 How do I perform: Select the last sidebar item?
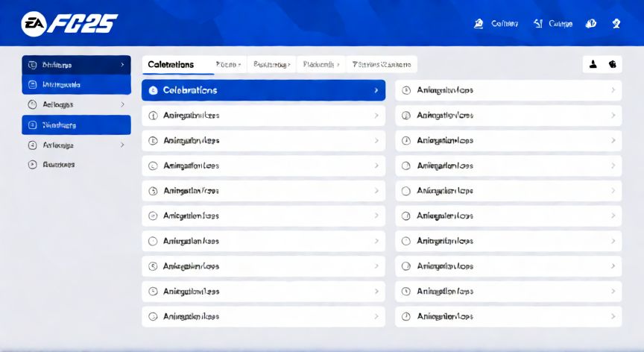[x=76, y=165]
